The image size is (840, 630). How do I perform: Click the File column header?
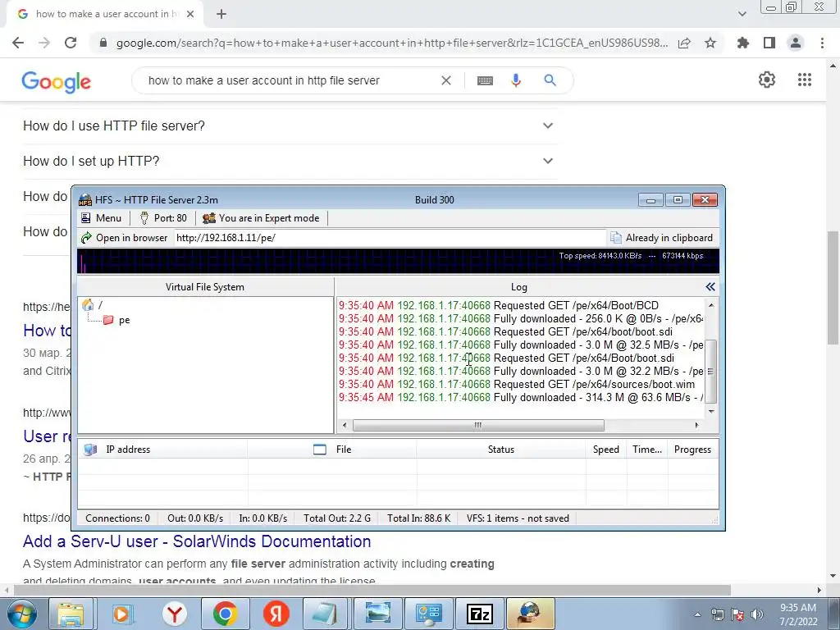pyautogui.click(x=331, y=450)
